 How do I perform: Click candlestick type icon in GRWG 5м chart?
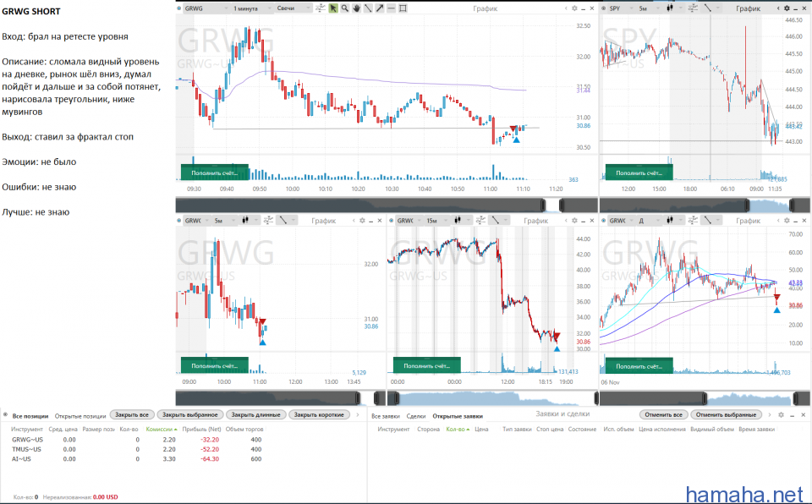[x=246, y=221]
